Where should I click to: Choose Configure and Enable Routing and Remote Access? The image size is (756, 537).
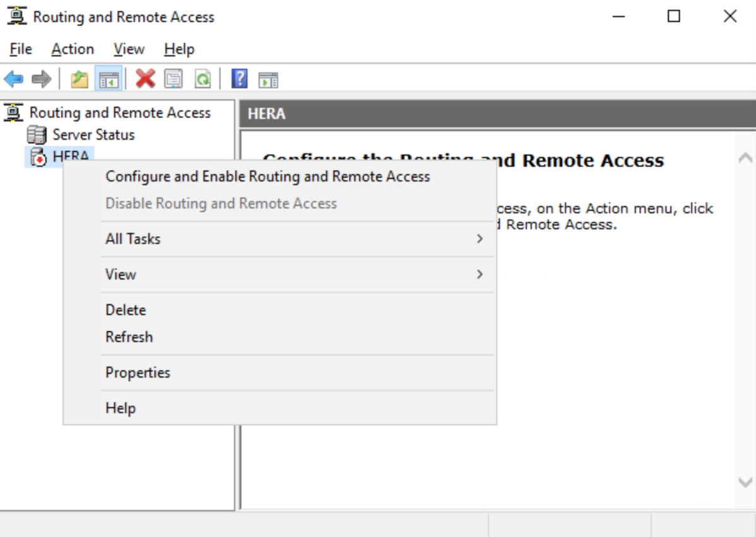pyautogui.click(x=267, y=176)
